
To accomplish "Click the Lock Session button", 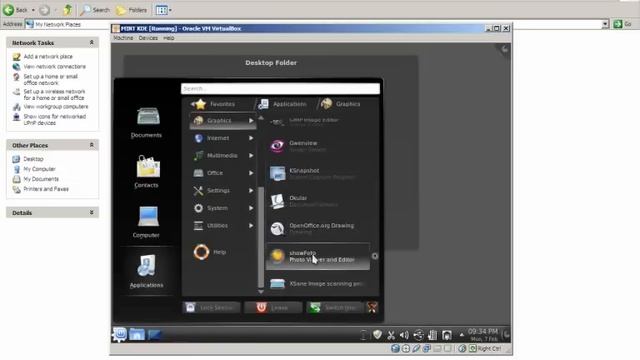I will [x=211, y=308].
